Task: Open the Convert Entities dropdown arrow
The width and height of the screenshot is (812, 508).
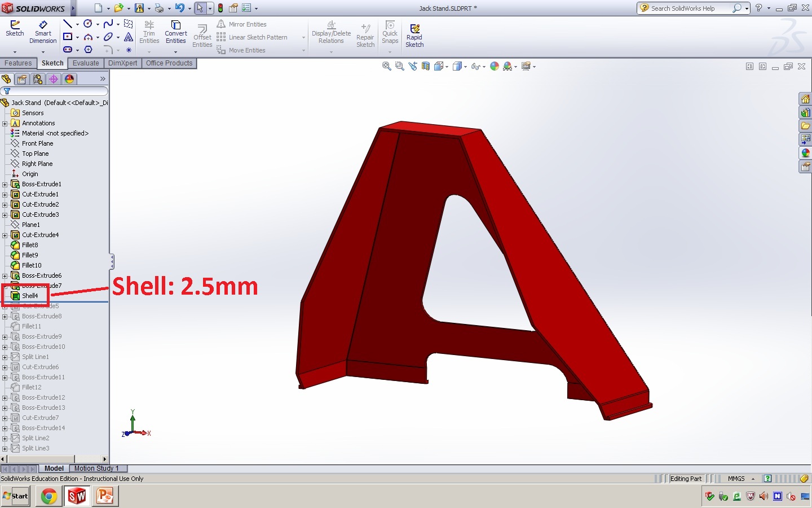Action: click(175, 51)
